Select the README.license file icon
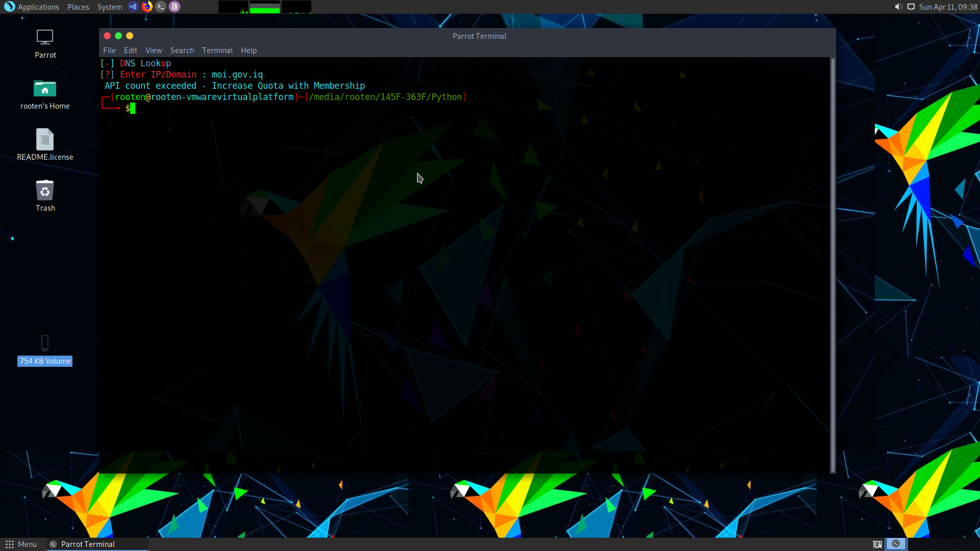The height and width of the screenshot is (551, 980). coord(45,139)
